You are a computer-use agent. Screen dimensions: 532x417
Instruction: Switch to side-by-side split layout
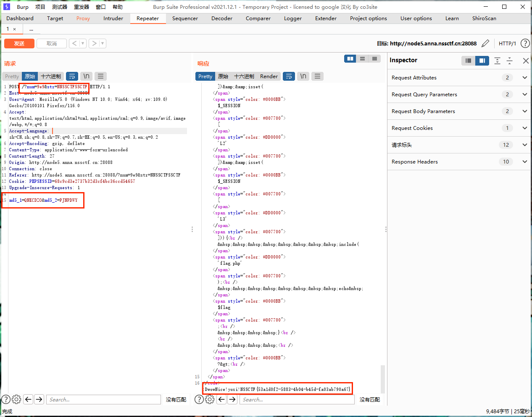tap(350, 59)
